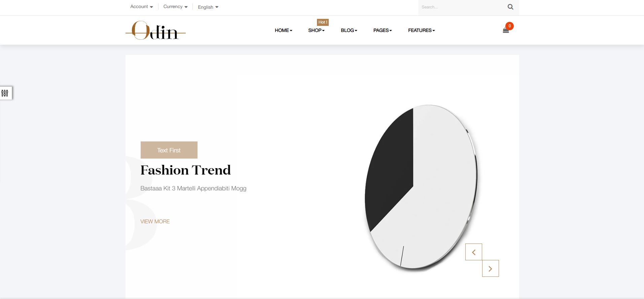
Task: Open the Currency dropdown
Action: point(175,7)
